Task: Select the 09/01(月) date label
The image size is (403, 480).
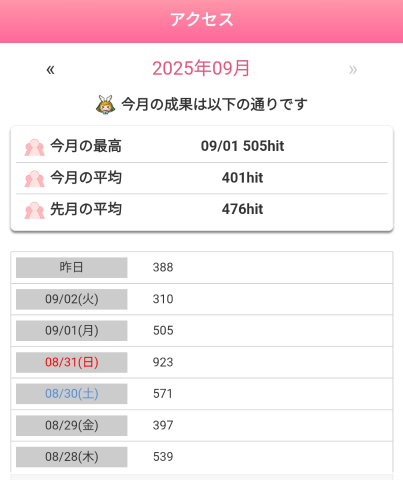Action: (x=72, y=331)
